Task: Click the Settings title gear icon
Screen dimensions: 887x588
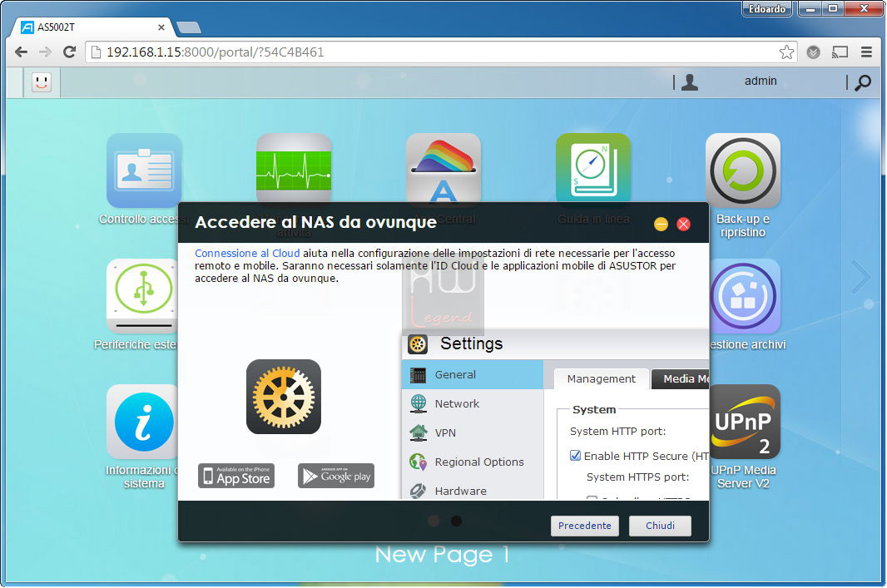Action: (418, 343)
